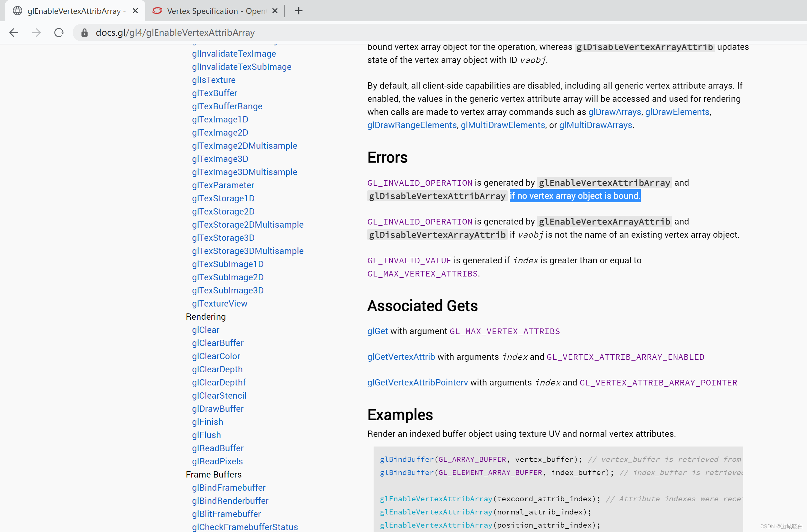
Task: Open glBindFramebuffer sidebar entry
Action: pyautogui.click(x=228, y=488)
